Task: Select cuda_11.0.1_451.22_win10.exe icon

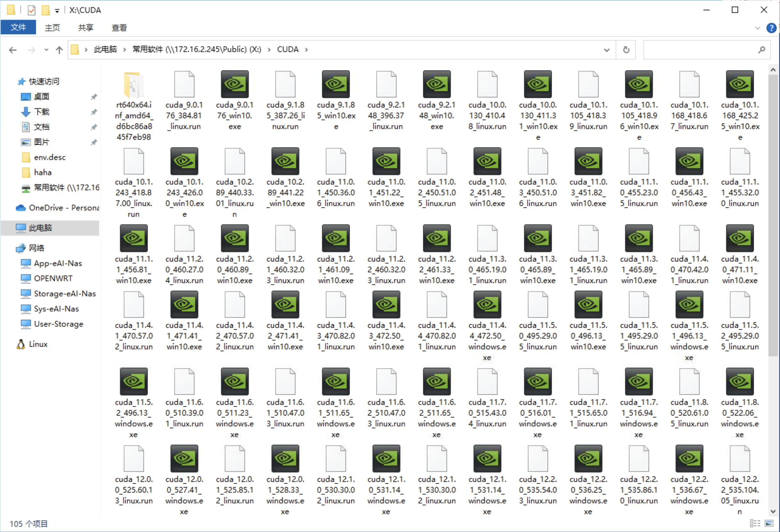Action: tap(386, 161)
